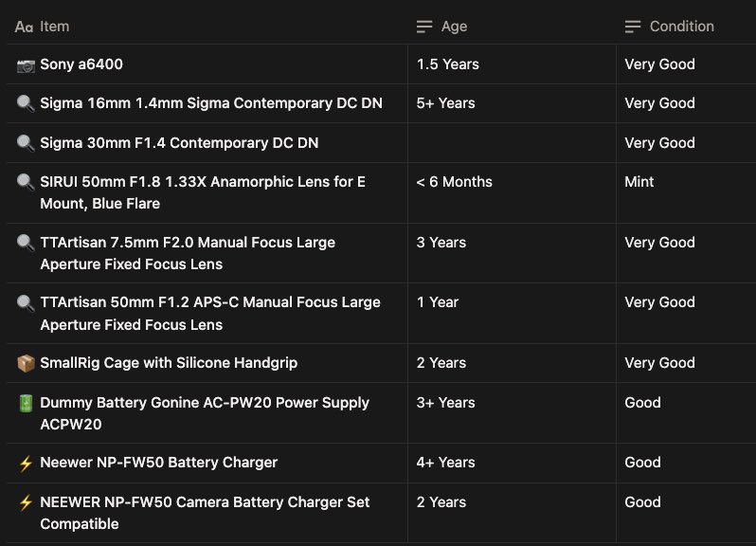
Task: Click the magnifier icon for Sigma 30mm row
Action: 26,143
